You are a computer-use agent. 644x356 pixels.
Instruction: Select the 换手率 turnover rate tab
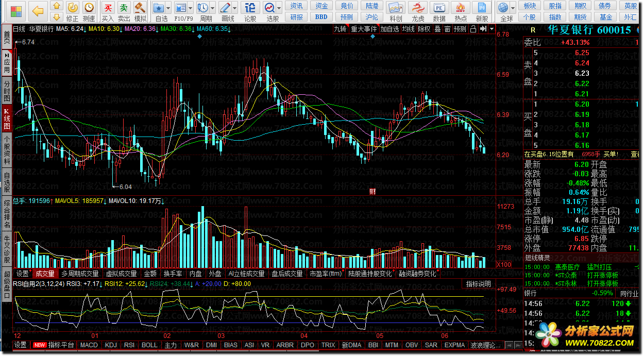pos(172,274)
